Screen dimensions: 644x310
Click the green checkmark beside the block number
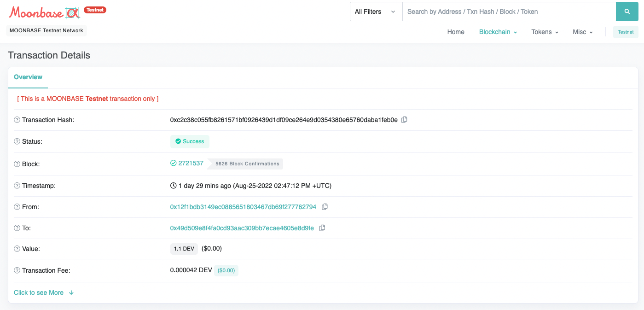click(x=173, y=163)
